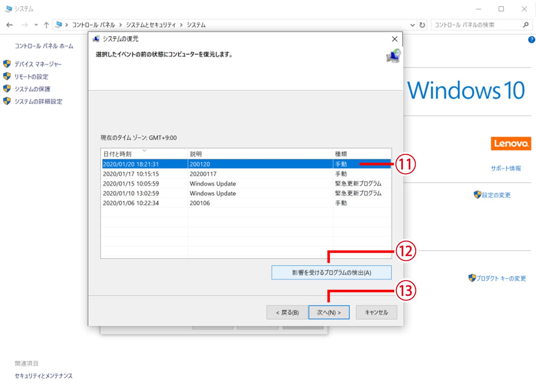This screenshot has height=392, width=536.
Task: Open デバイス マネージャー link
Action: click(38, 64)
